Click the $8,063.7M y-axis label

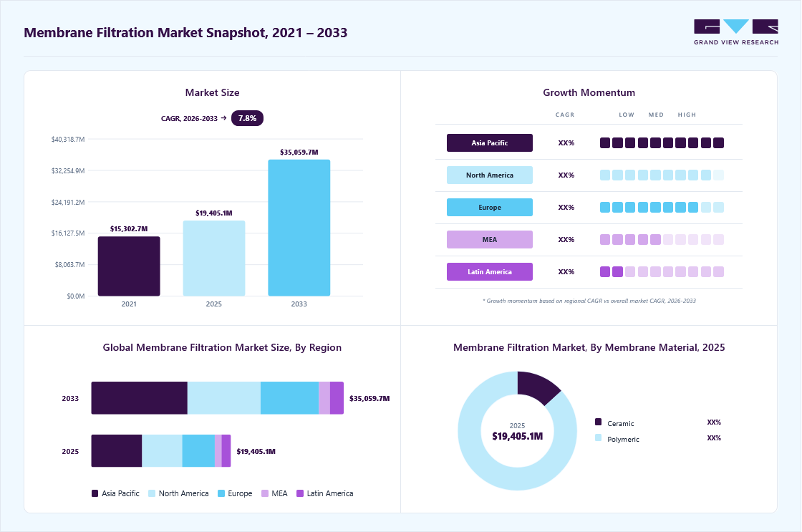70,264
